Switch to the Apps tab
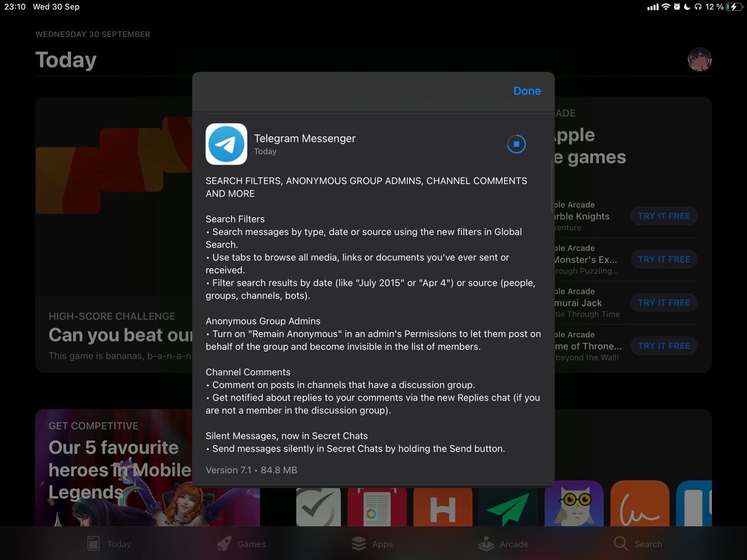Image resolution: width=747 pixels, height=560 pixels. pos(372,544)
